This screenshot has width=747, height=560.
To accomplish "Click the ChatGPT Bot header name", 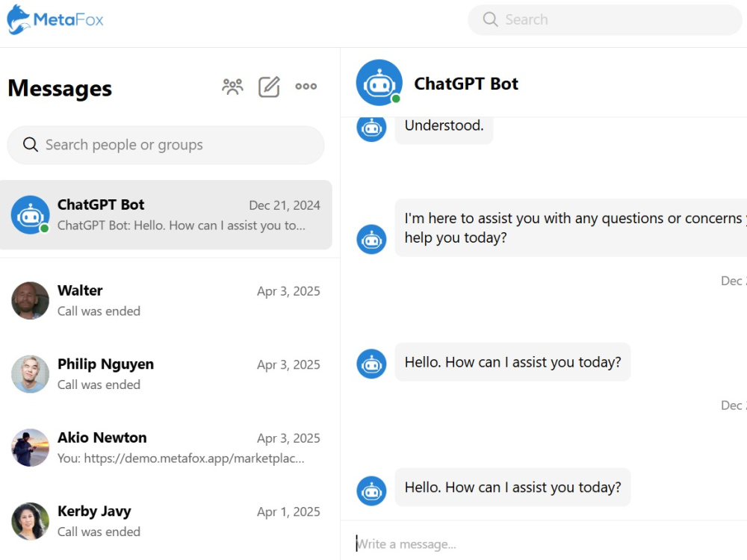I will (x=466, y=84).
